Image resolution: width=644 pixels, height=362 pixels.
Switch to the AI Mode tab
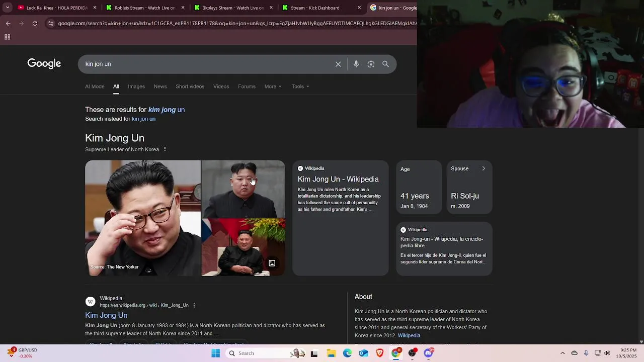click(95, 86)
